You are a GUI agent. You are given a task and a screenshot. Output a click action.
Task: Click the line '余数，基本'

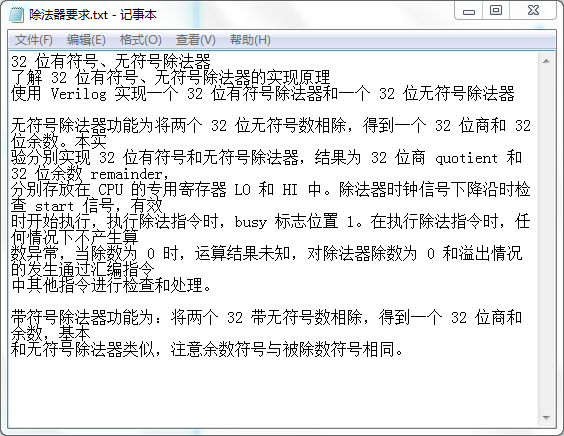(50, 333)
